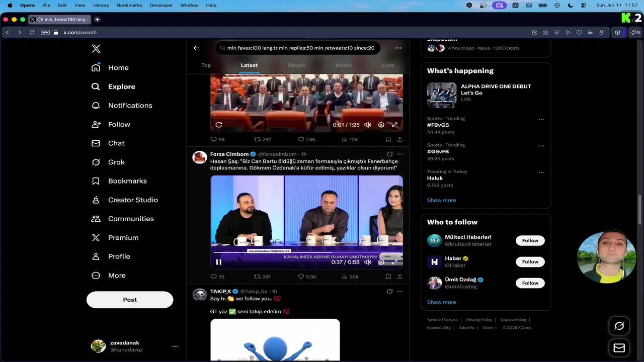644x362 pixels.
Task: Open the floating messages envelope button
Action: (x=619, y=348)
